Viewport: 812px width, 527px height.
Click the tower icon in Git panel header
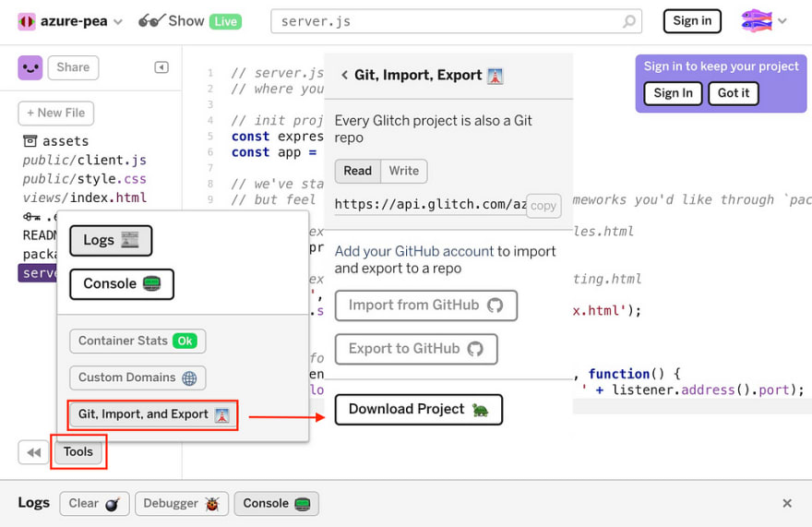tap(496, 76)
